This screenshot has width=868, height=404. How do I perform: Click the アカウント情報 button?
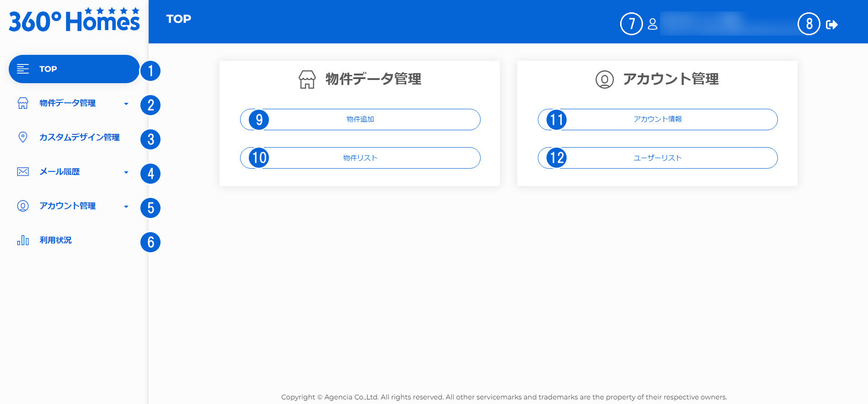[658, 119]
